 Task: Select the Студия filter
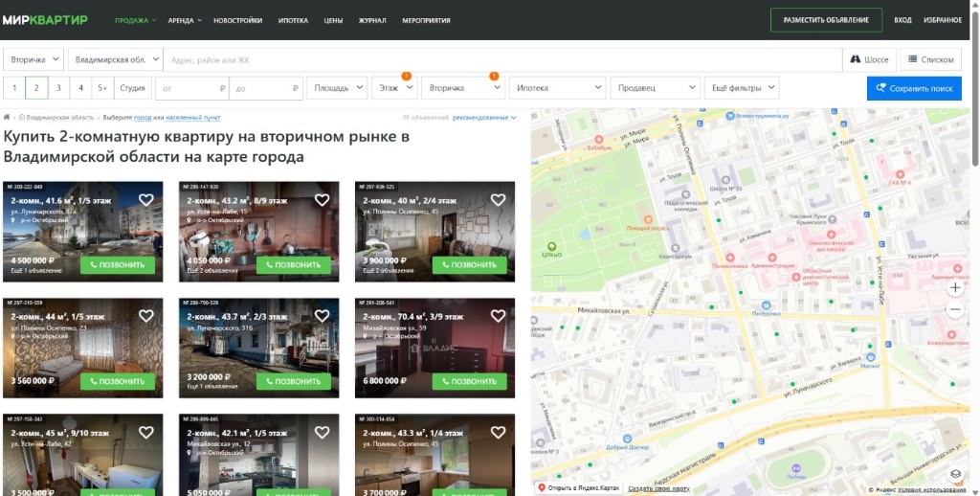pos(132,88)
